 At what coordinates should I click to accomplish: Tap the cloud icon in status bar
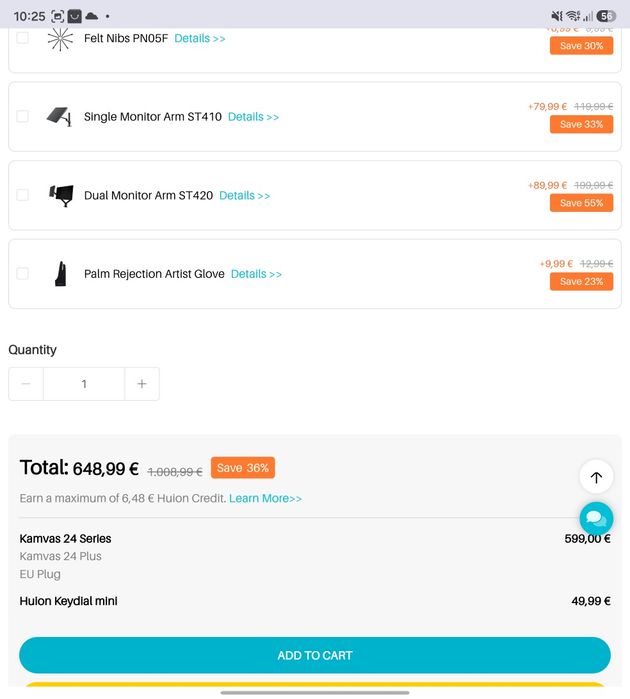coord(91,16)
